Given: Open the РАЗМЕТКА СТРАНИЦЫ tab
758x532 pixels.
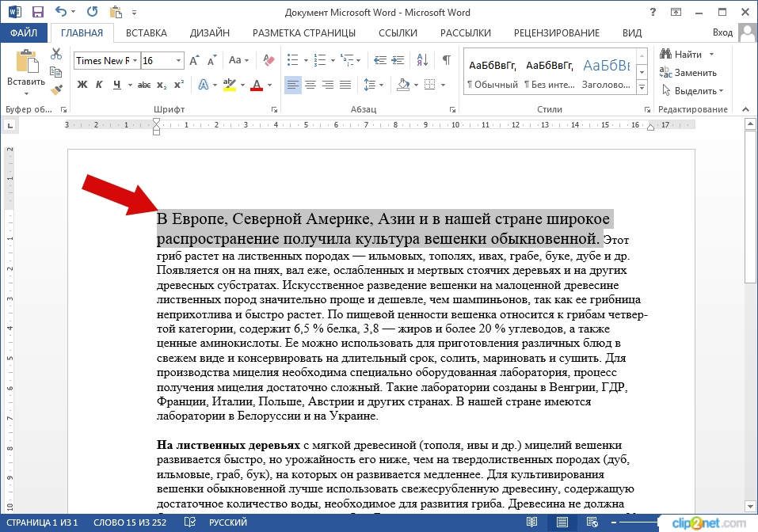Looking at the screenshot, I should (303, 32).
